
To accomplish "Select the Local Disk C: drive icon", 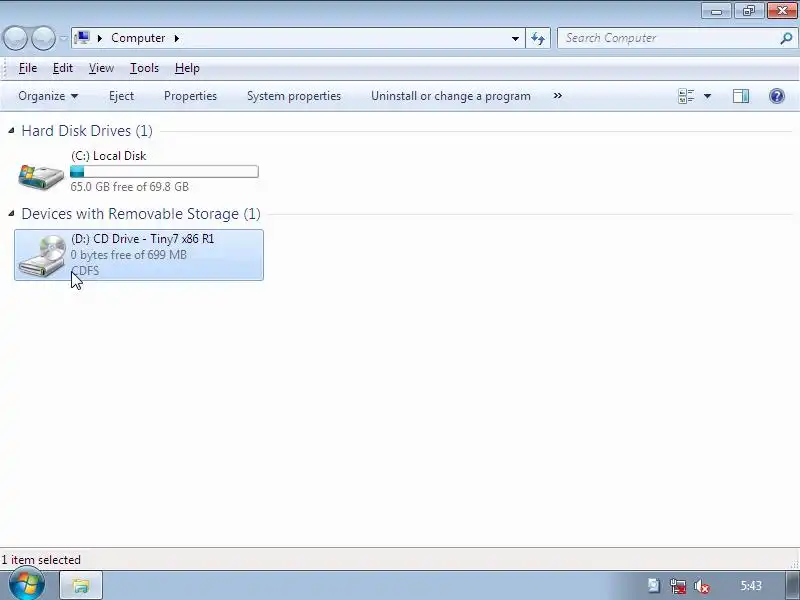I will (41, 176).
